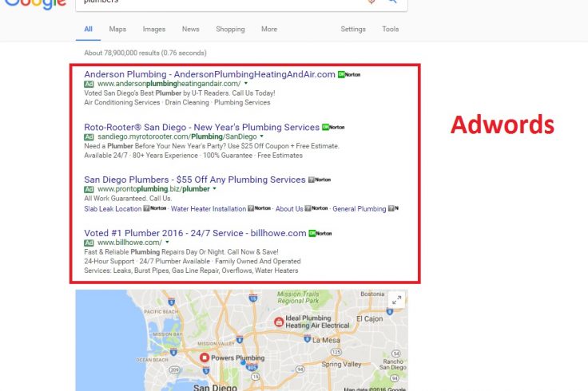Click Norton badge beside Roto-Rooter headline
Viewport: 588px width, 391px height.
tap(333, 128)
